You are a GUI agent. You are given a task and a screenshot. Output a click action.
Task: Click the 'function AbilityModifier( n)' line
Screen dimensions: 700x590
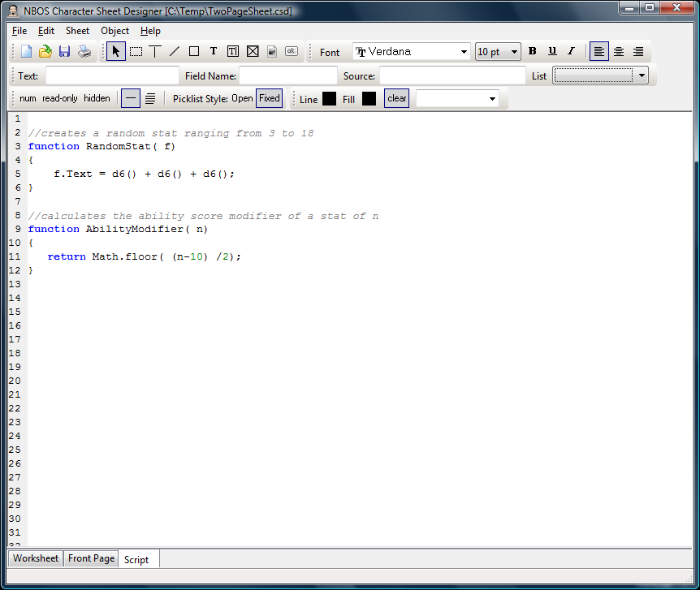pyautogui.click(x=118, y=230)
